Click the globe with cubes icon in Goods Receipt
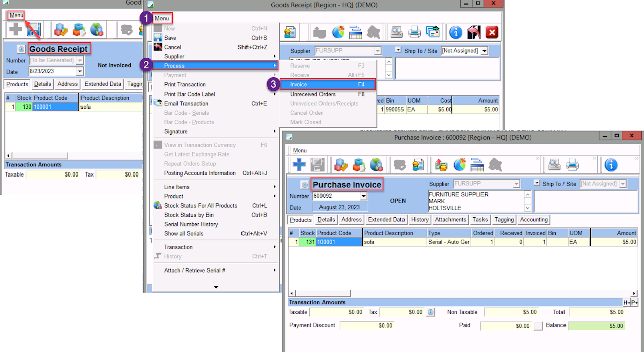The image size is (644, 352). 97,30
